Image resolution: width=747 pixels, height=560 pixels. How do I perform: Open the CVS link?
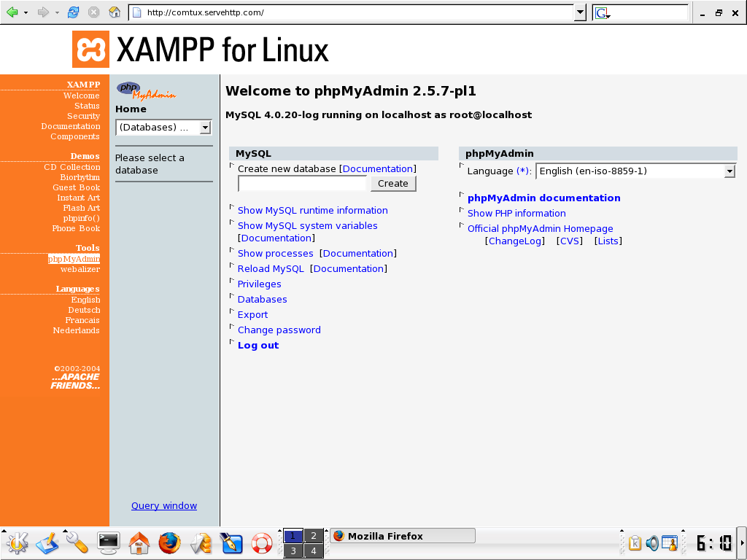[x=570, y=241]
